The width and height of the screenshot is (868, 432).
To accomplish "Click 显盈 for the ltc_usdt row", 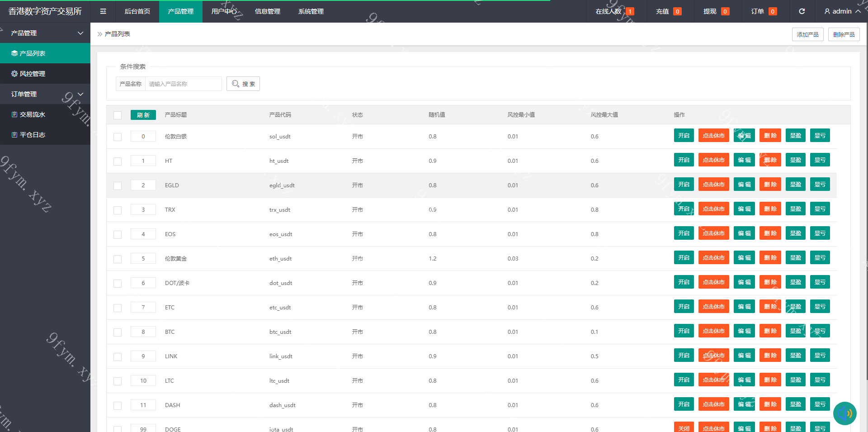I will (796, 380).
